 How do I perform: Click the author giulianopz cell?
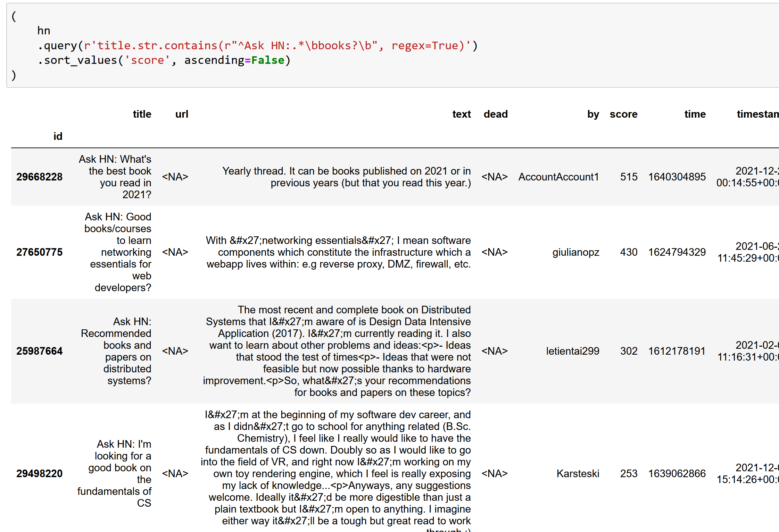tap(575, 252)
